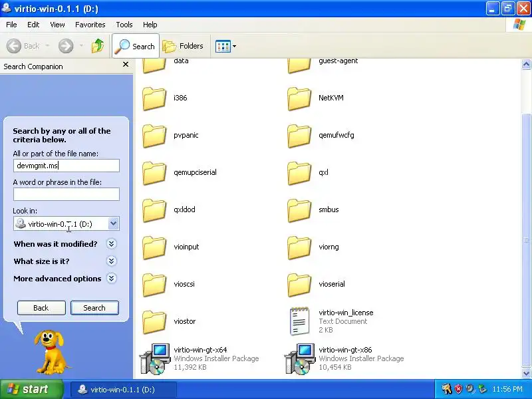
Task: Select the pvpanic folder icon
Action: [154, 136]
